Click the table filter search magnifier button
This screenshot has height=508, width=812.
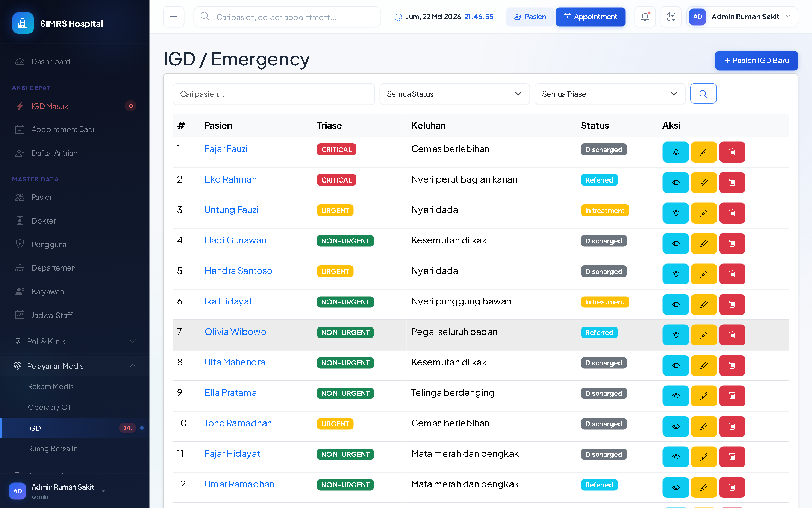(703, 93)
